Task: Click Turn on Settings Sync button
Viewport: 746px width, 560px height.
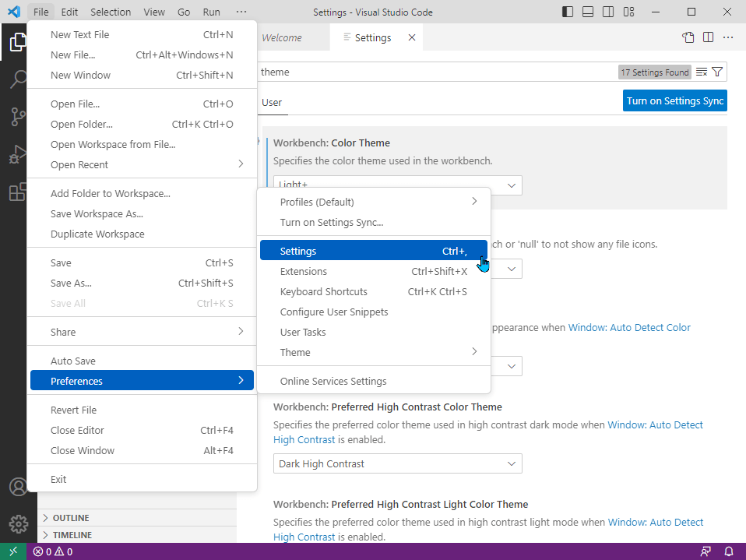Action: point(674,100)
